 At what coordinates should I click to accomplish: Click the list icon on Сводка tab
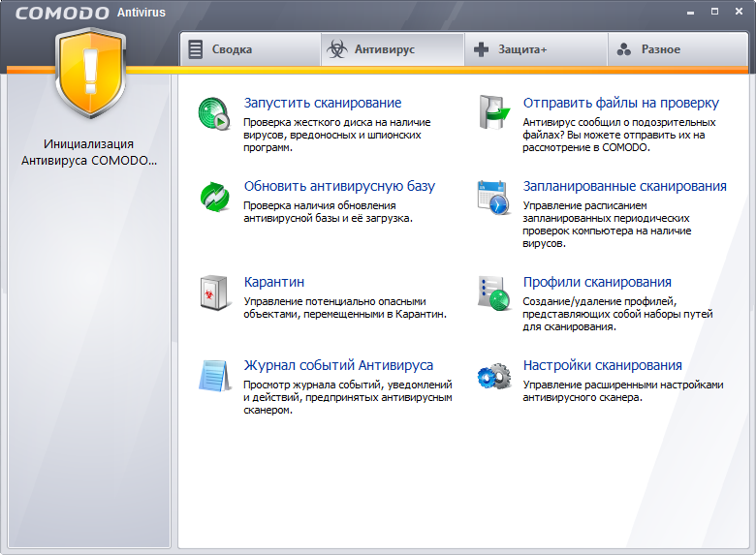195,49
